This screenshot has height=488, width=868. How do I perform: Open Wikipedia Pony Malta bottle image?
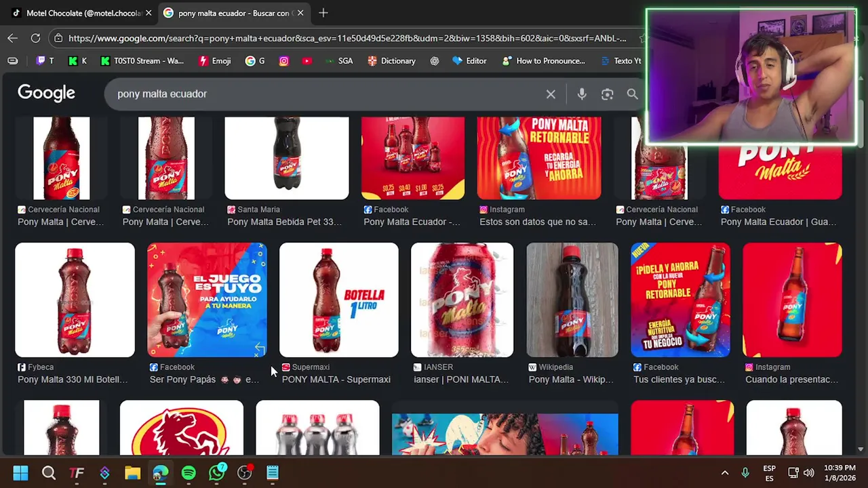tap(572, 300)
